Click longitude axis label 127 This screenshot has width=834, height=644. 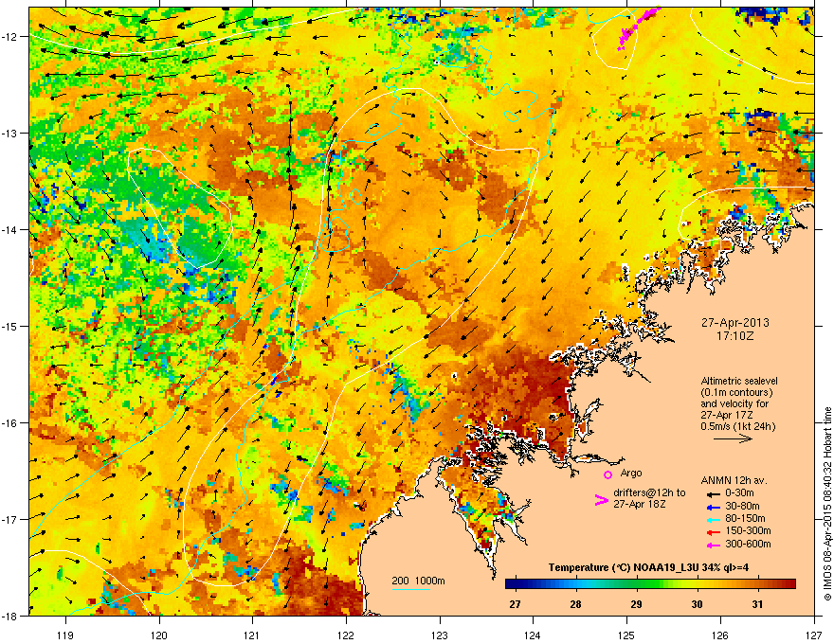[814, 635]
